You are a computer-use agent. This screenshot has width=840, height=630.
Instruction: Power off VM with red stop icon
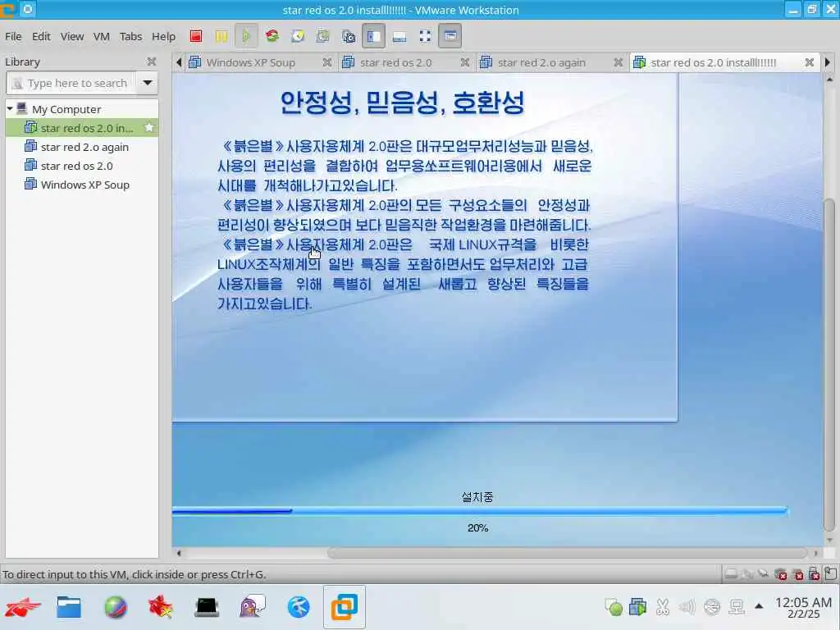click(x=196, y=36)
